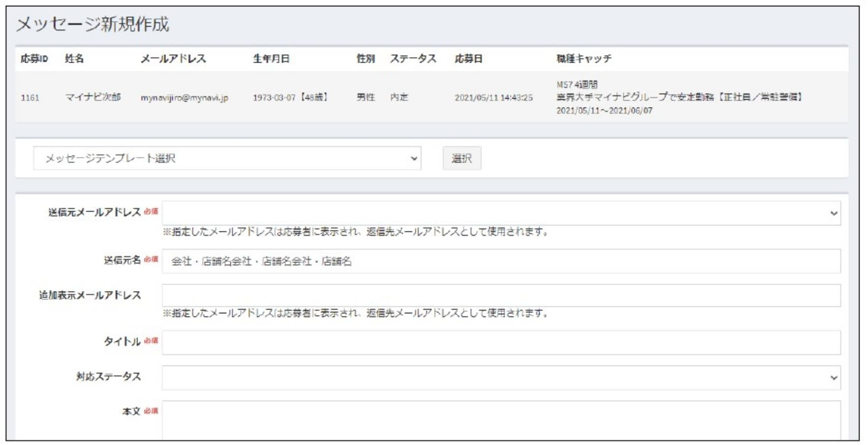Click the メールアドレス column header

[x=173, y=59]
